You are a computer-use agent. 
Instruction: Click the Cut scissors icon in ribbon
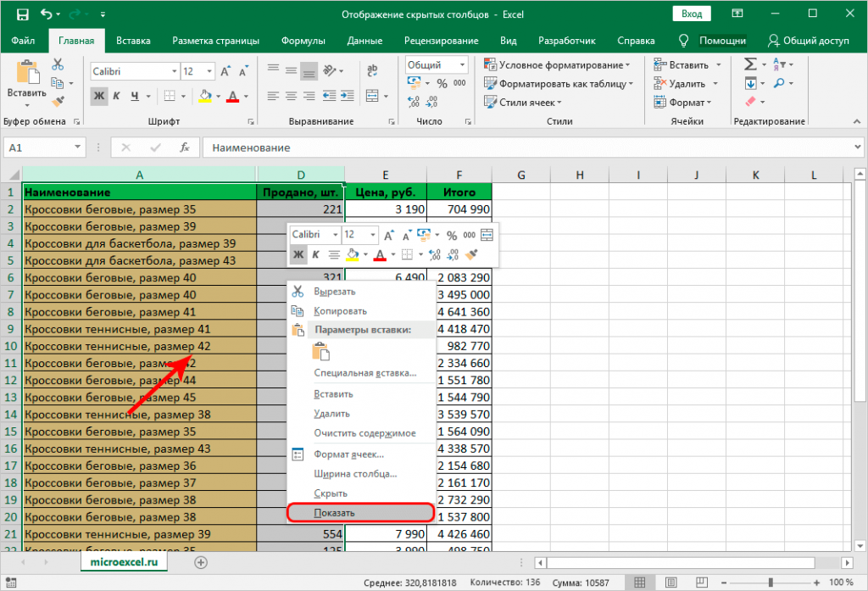coord(58,64)
